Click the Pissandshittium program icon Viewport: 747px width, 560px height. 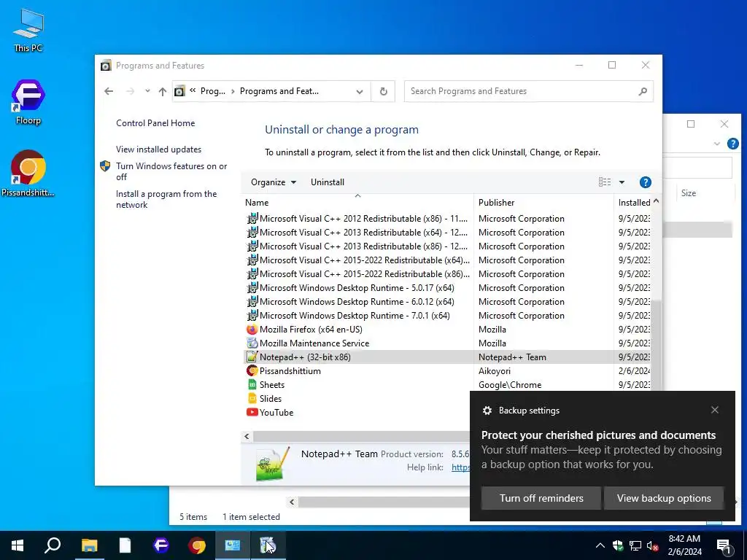point(252,371)
